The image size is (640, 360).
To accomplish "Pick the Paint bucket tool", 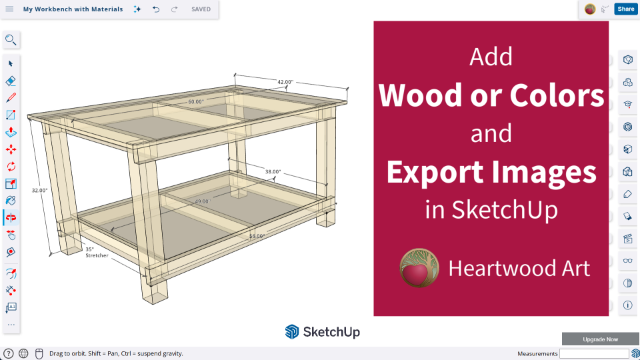I will [11, 200].
